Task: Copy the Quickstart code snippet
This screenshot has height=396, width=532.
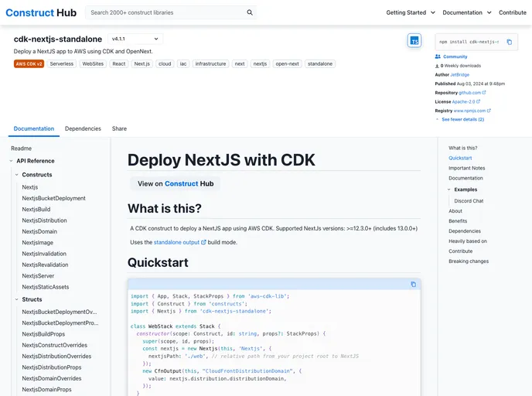Action: [413, 285]
